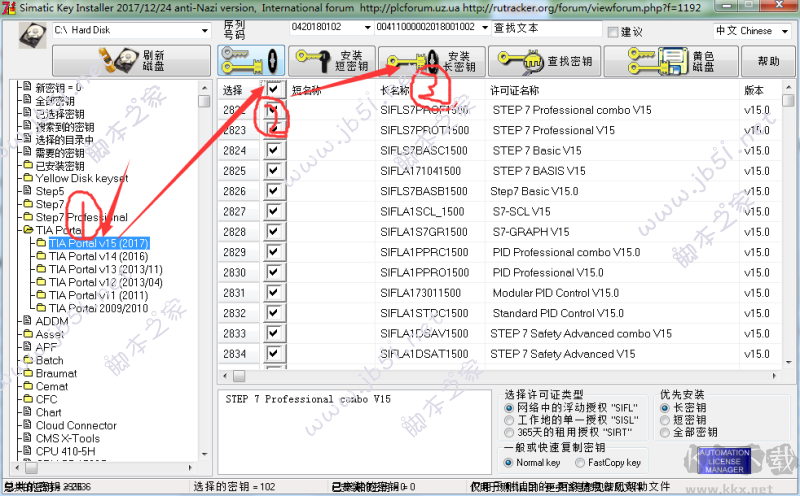Select TIA Portal v15 (2017) folder

(x=98, y=243)
